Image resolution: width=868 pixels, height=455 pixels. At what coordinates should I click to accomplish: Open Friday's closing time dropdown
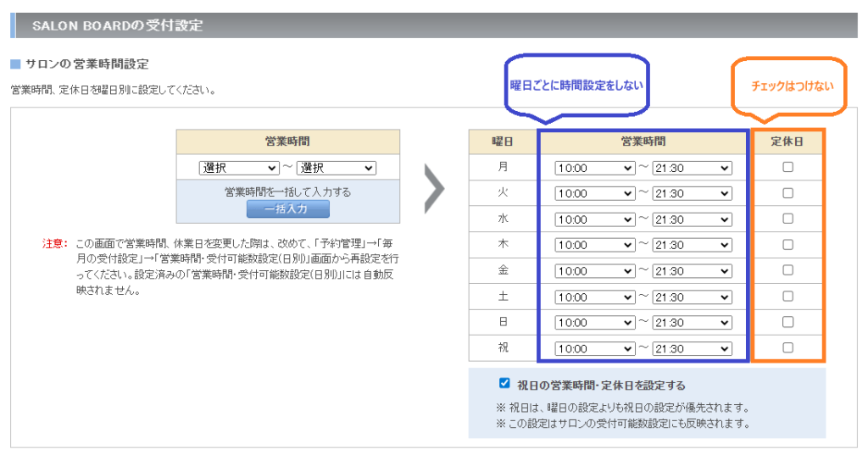[692, 271]
